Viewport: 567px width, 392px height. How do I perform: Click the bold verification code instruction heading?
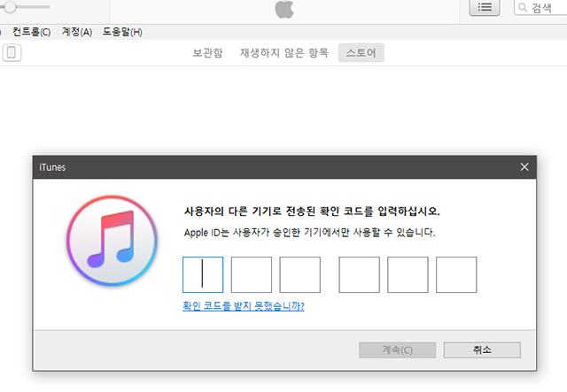312,211
